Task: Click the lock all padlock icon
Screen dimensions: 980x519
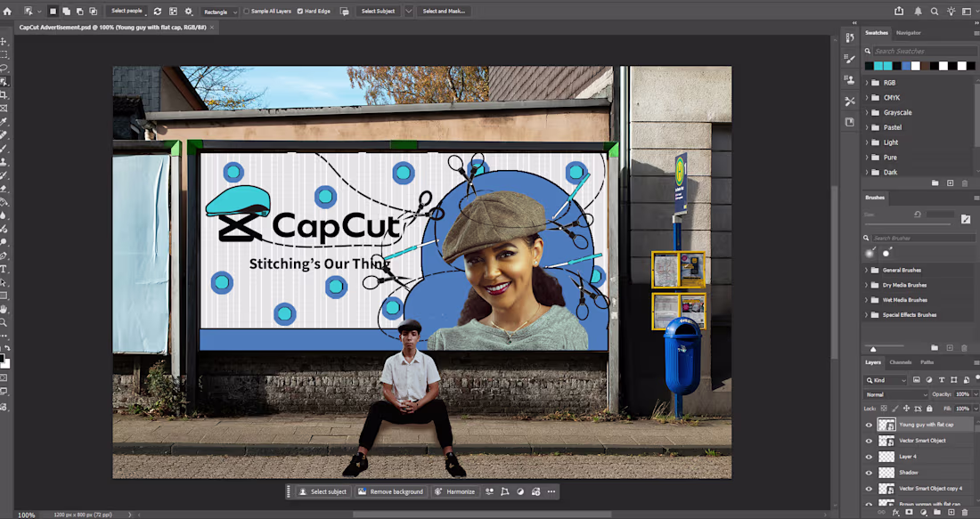Action: click(x=929, y=409)
